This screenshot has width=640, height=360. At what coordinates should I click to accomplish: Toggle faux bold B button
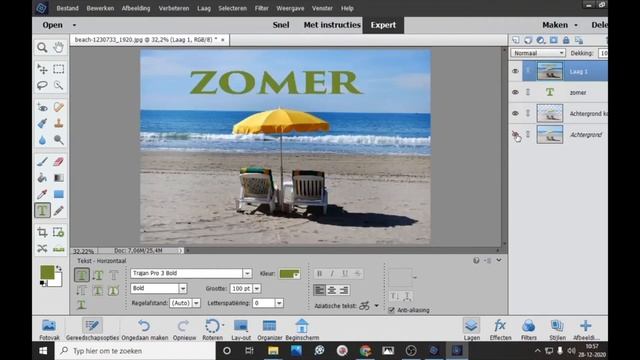320,273
